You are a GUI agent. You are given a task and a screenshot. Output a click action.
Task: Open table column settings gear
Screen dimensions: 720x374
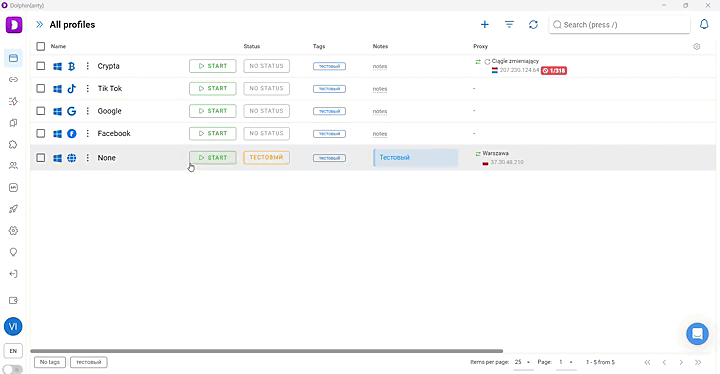(697, 46)
